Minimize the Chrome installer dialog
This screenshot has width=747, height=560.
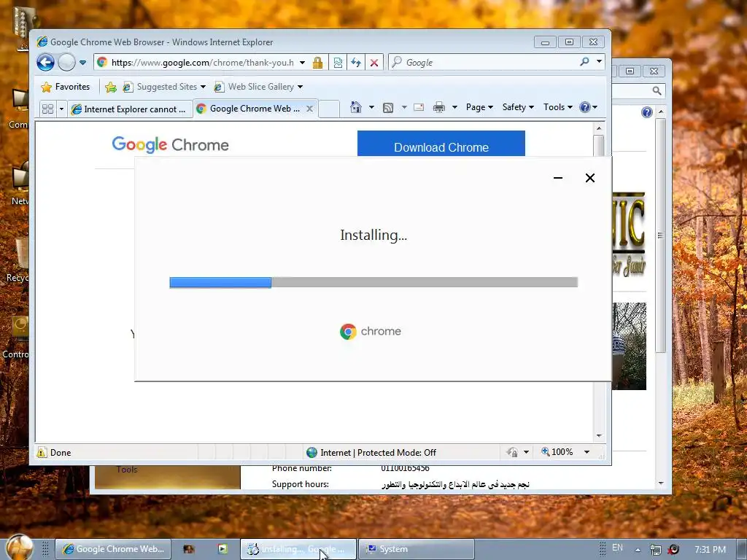(x=558, y=178)
